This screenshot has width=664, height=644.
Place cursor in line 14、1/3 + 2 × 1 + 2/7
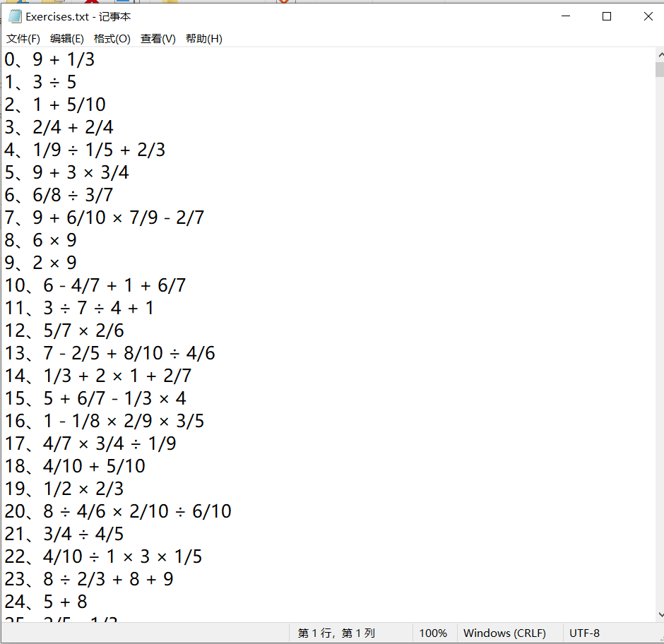click(97, 376)
